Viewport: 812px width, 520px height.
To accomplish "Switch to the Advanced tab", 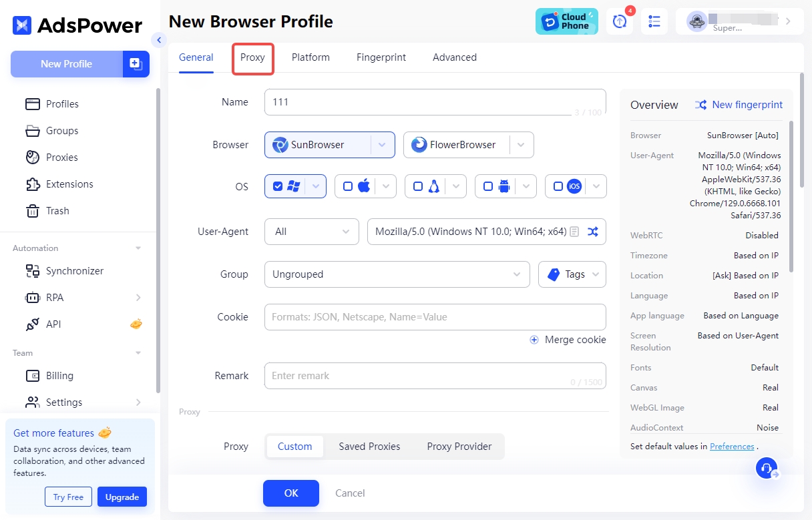I will tap(455, 57).
